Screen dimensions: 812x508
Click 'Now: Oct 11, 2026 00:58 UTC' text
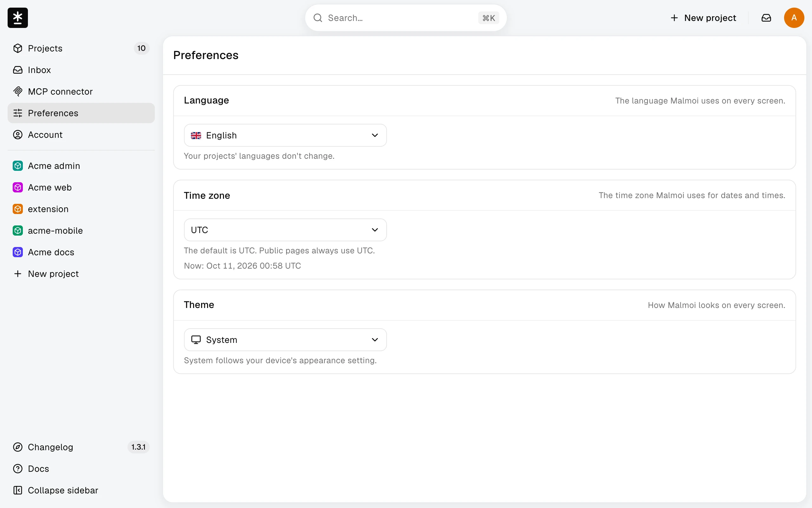[x=242, y=266]
